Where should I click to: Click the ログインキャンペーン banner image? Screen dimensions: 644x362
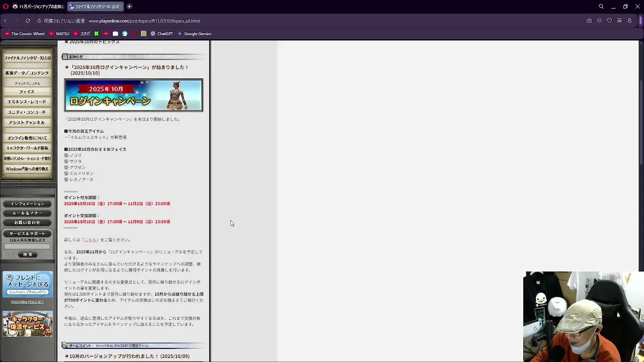click(x=133, y=95)
